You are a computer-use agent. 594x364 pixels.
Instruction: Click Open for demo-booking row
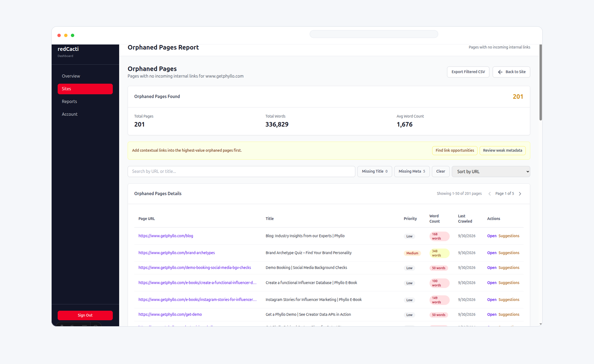(x=492, y=268)
